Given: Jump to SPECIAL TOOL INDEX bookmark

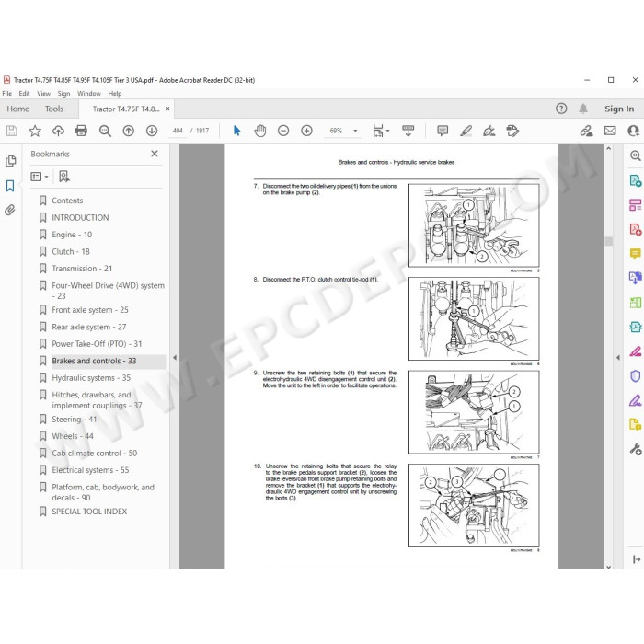Looking at the screenshot, I should [x=89, y=512].
